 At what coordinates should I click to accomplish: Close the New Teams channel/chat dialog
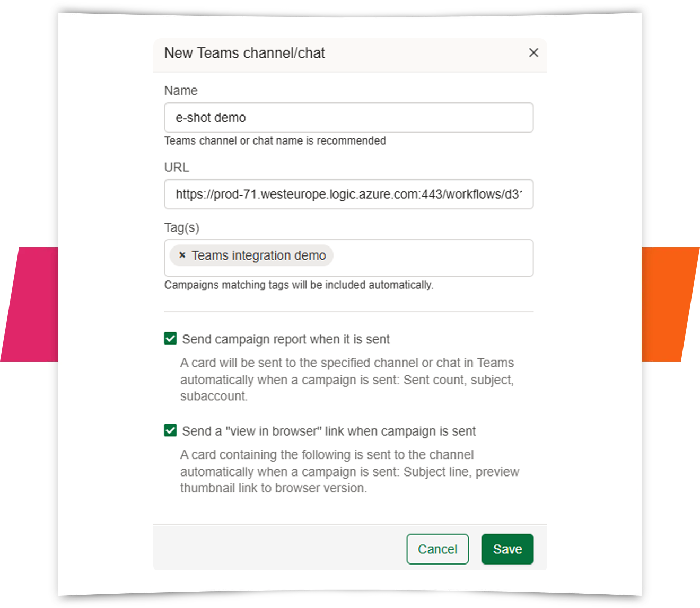click(533, 53)
